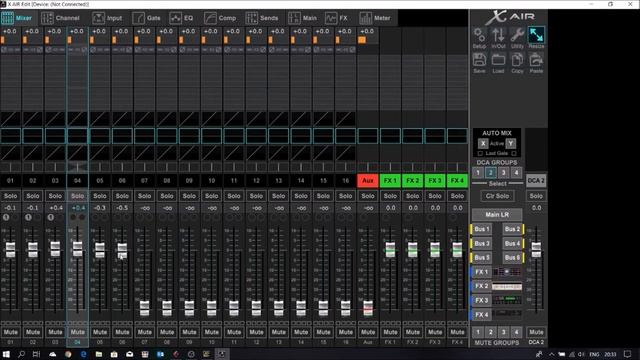Click the DCA 2 fader handle
Image resolution: width=640 pixels, height=360 pixels.
pyautogui.click(x=536, y=249)
